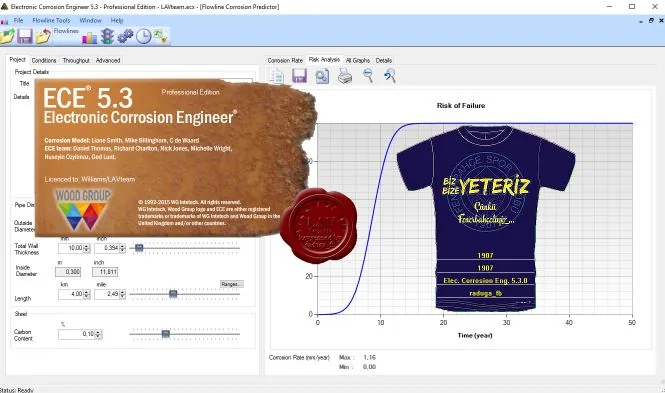The width and height of the screenshot is (665, 393).
Task: Save project with main toolbar floppy disk
Action: (25, 36)
